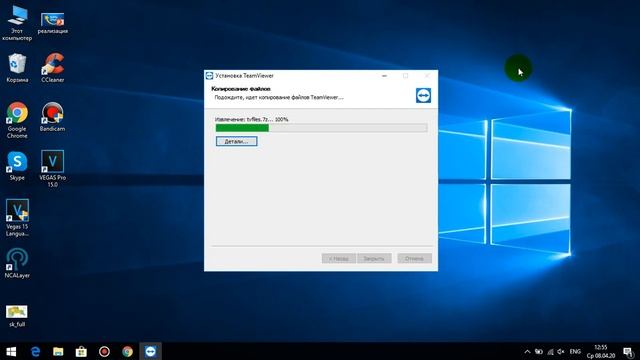Open the Windows Start menu
Image resolution: width=640 pixels, height=360 pixels.
pyautogui.click(x=11, y=351)
